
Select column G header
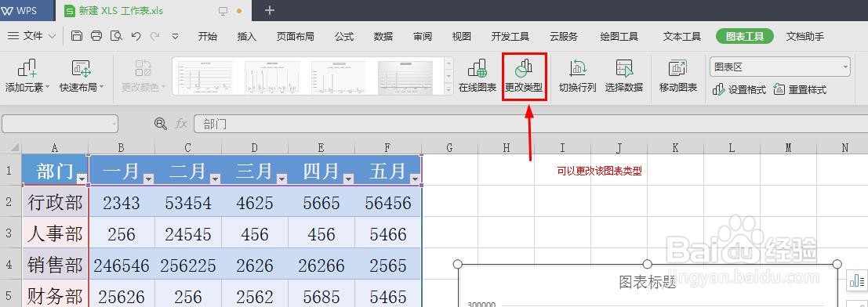tap(450, 148)
